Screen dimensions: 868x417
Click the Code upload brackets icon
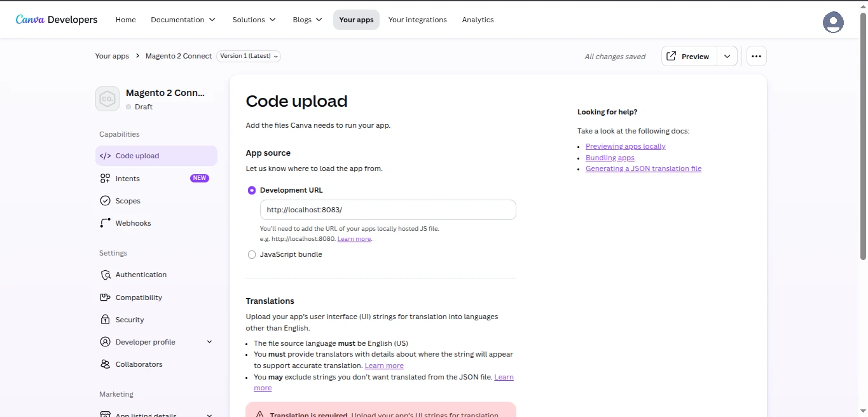(x=106, y=156)
